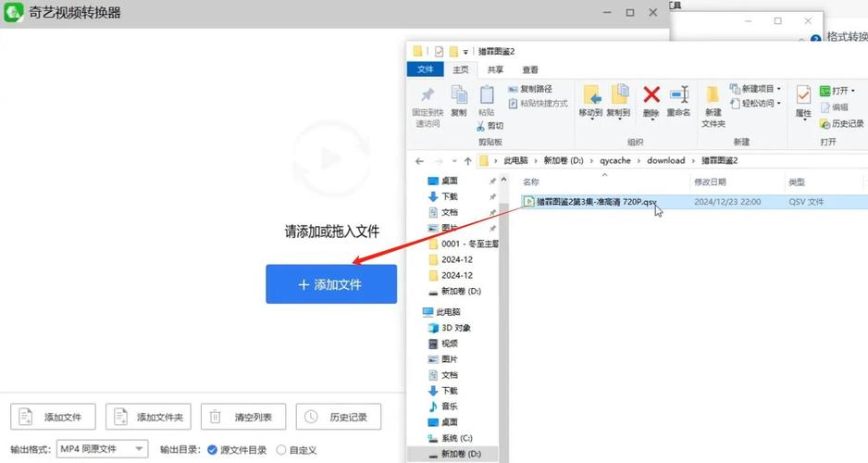Click the Explorer forward arrow
This screenshot has width=868, height=463.
coord(439,161)
